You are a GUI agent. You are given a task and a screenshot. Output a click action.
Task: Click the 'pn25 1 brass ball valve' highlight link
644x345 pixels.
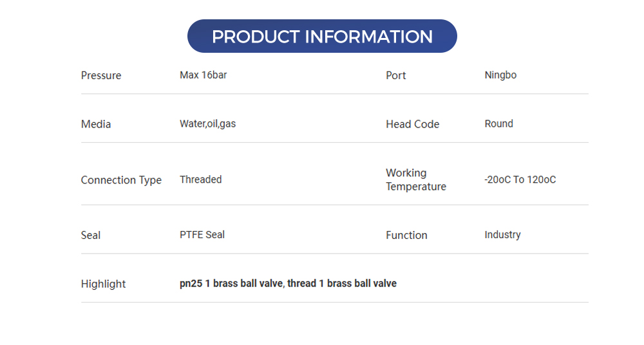point(231,283)
